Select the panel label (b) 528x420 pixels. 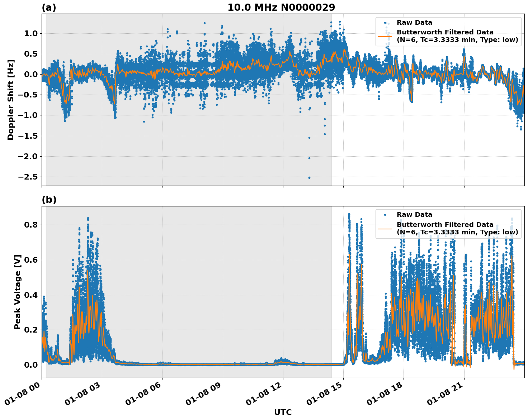point(49,200)
